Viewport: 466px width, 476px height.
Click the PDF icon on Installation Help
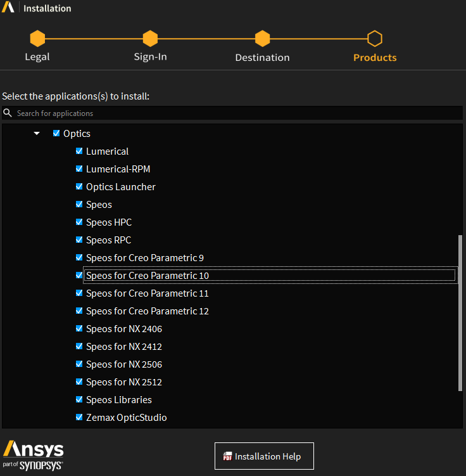[x=227, y=456]
